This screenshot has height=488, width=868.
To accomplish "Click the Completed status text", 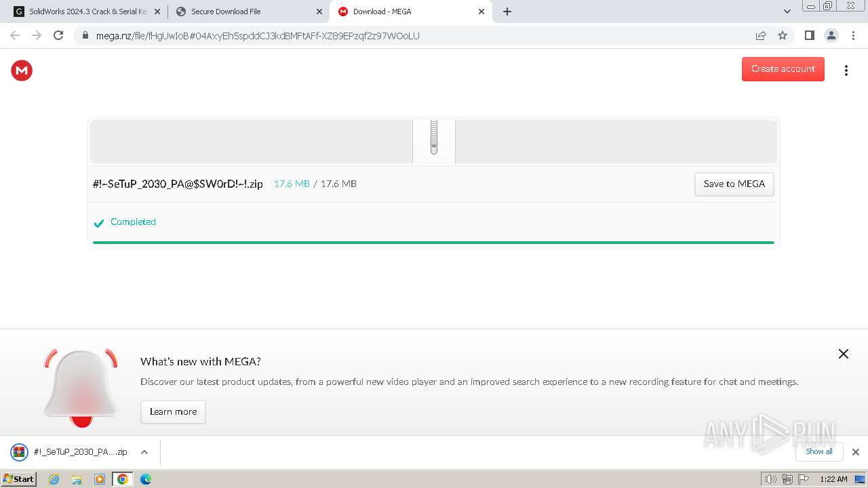I will [133, 222].
